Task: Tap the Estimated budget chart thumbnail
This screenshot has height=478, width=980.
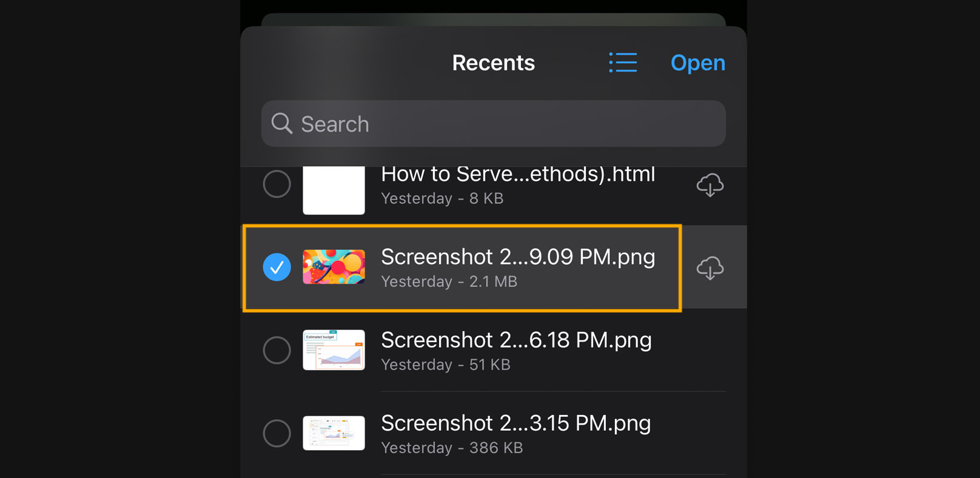Action: tap(334, 350)
